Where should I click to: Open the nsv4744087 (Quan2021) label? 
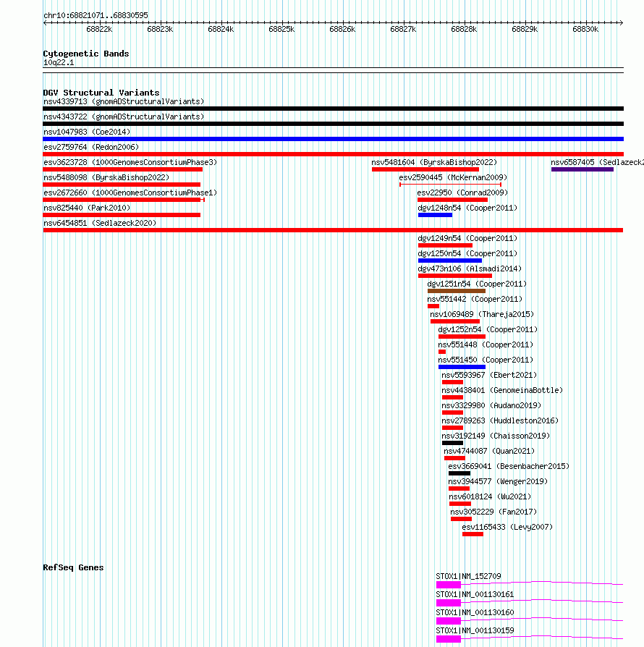(489, 452)
